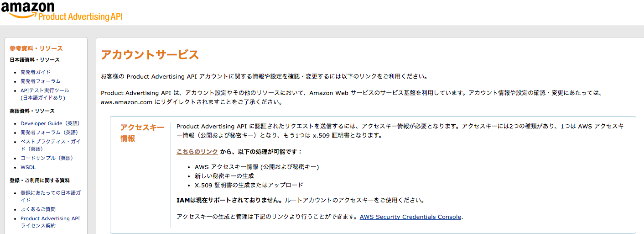Click the 日本語資料・リソース section heading
The height and width of the screenshot is (234, 644).
click(35, 60)
